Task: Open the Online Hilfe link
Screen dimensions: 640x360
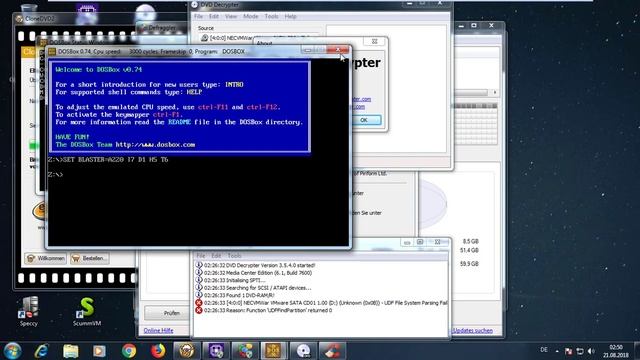Action: click(x=158, y=331)
